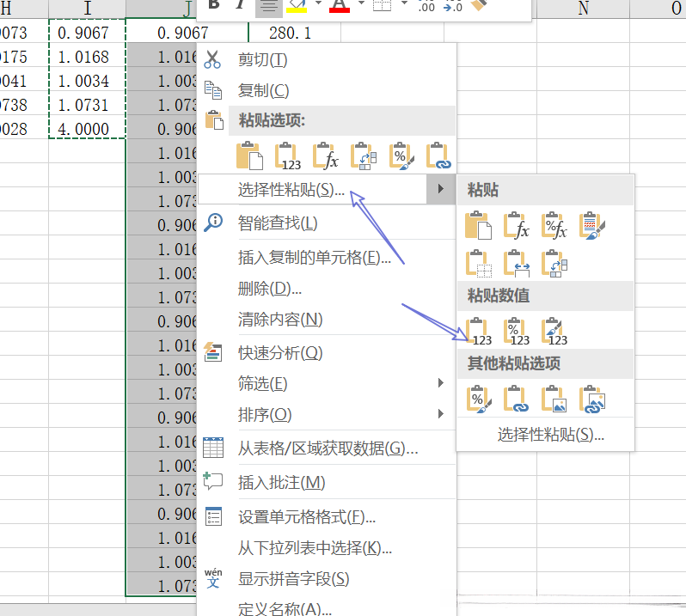The image size is (686, 616).
Task: Choose 插入复制的单元格(E) entry
Action: click(x=314, y=257)
